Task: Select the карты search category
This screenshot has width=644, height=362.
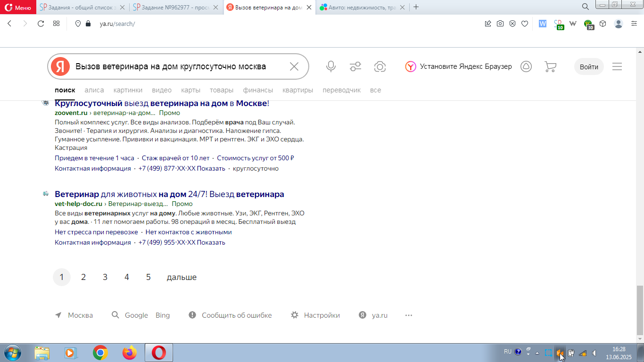Action: [x=191, y=90]
